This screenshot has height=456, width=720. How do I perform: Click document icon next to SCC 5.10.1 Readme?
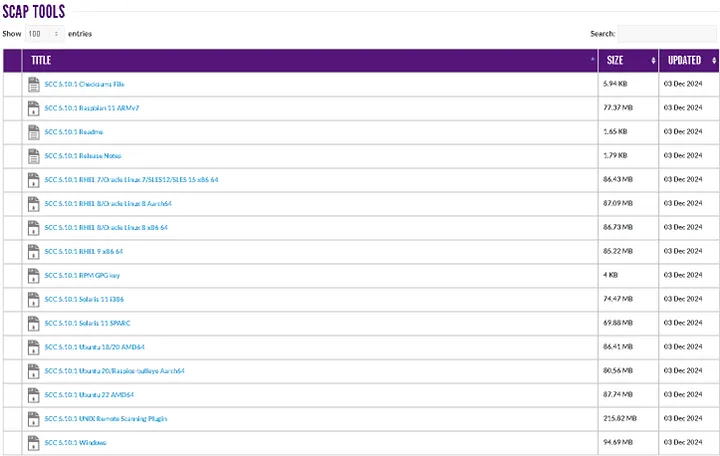[x=34, y=132]
